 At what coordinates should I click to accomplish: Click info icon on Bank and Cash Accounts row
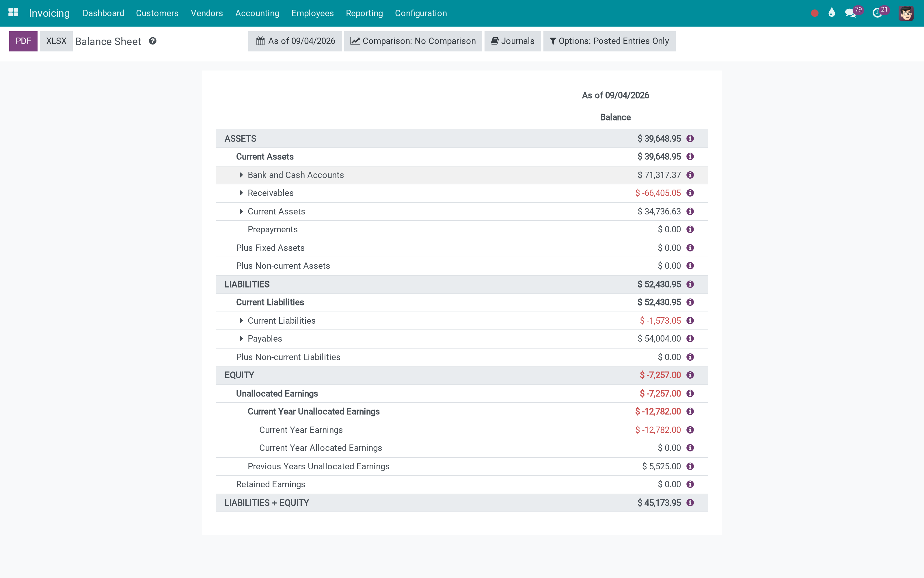click(x=690, y=175)
